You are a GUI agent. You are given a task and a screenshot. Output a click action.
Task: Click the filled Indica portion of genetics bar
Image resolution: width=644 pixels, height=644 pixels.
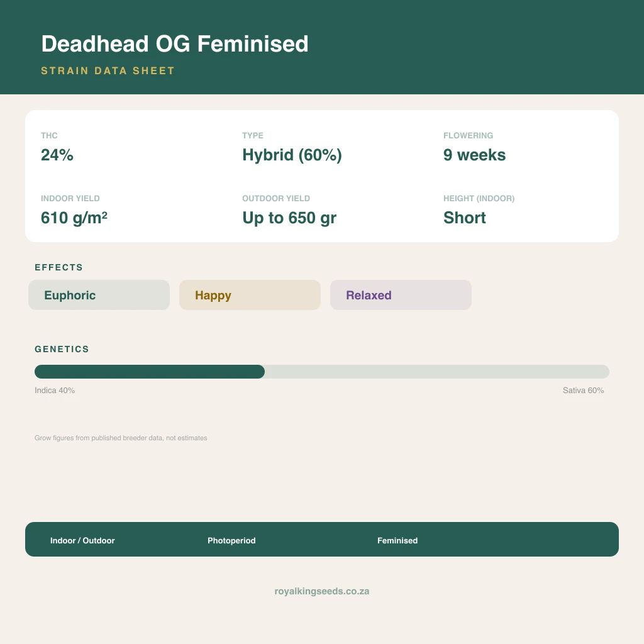click(150, 372)
